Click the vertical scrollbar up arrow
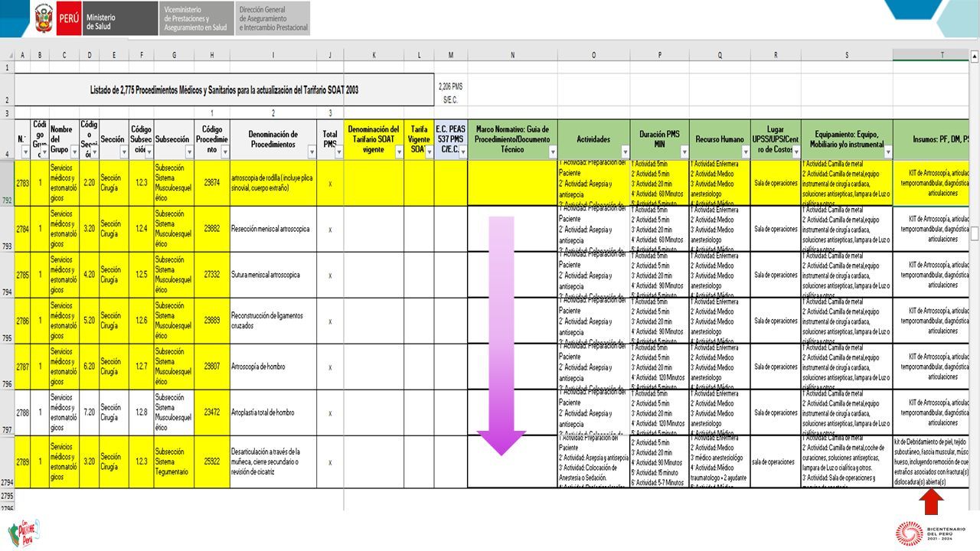Screen dimensions: 980x551 coord(974,56)
